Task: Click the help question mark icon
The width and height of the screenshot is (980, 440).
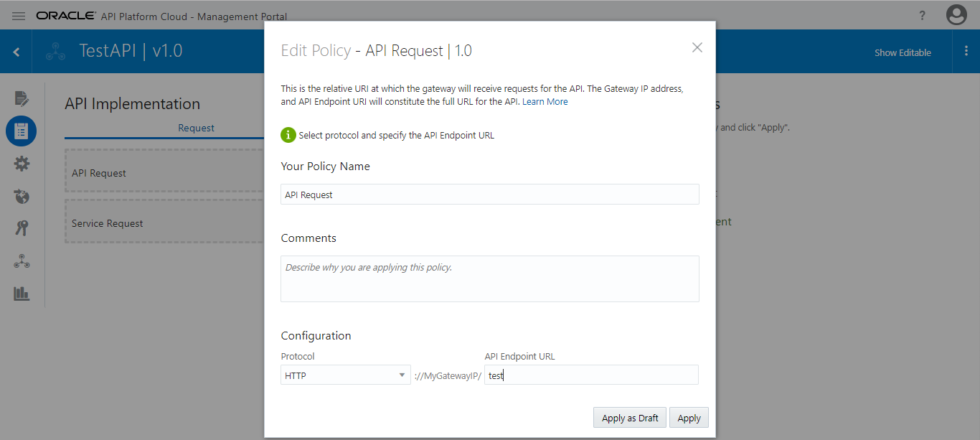Action: point(922,16)
